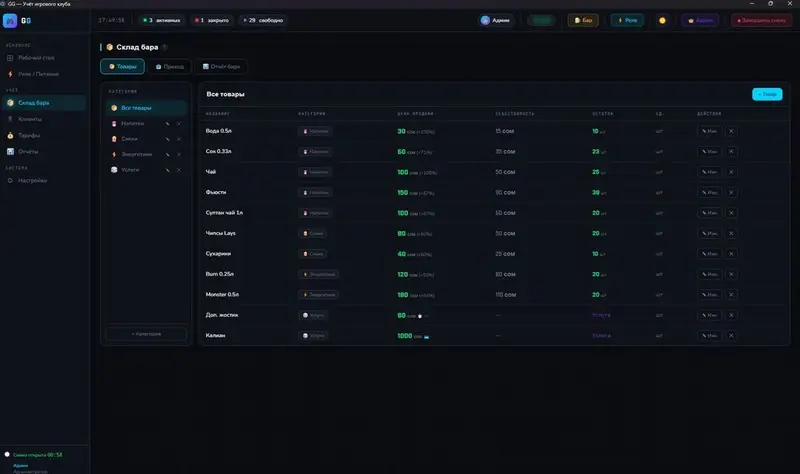Filter by the Напитки category
The width and height of the screenshot is (800, 474).
click(x=132, y=123)
